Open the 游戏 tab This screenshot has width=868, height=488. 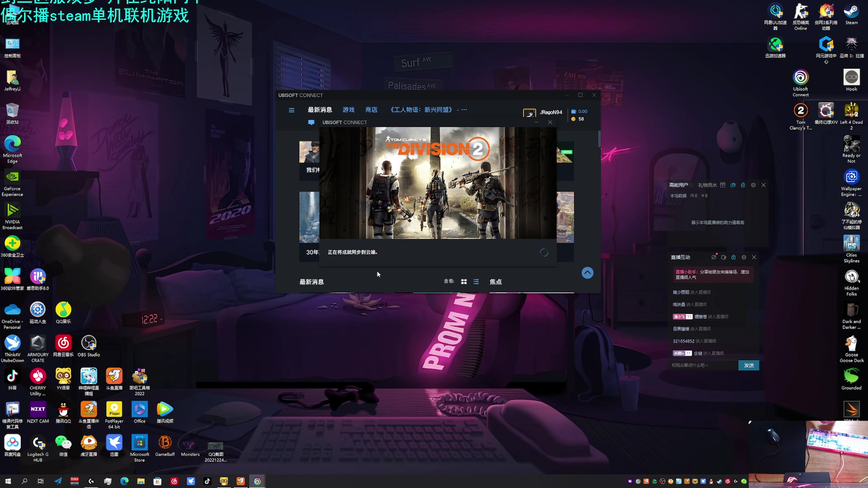(349, 110)
